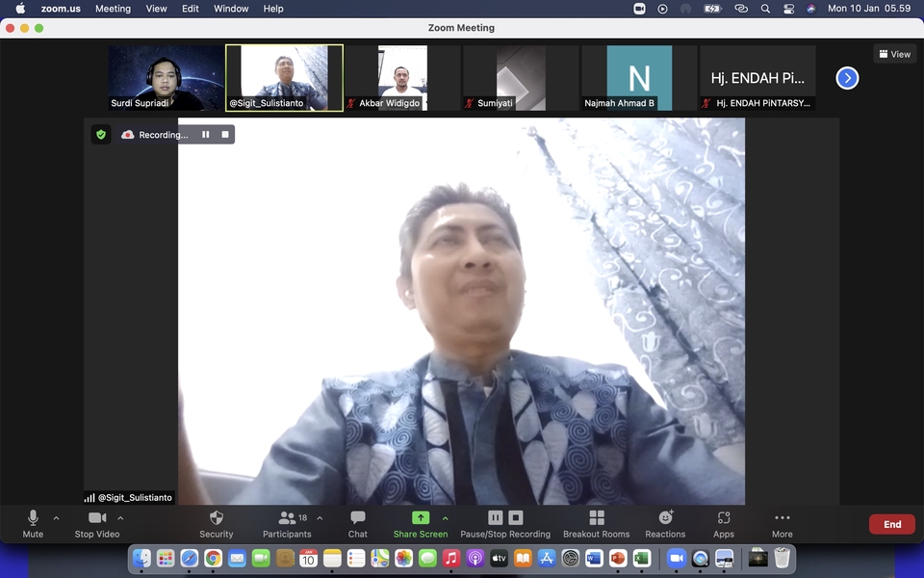Open the Now Playing menu bar icon
The width and height of the screenshot is (924, 578).
(x=663, y=9)
